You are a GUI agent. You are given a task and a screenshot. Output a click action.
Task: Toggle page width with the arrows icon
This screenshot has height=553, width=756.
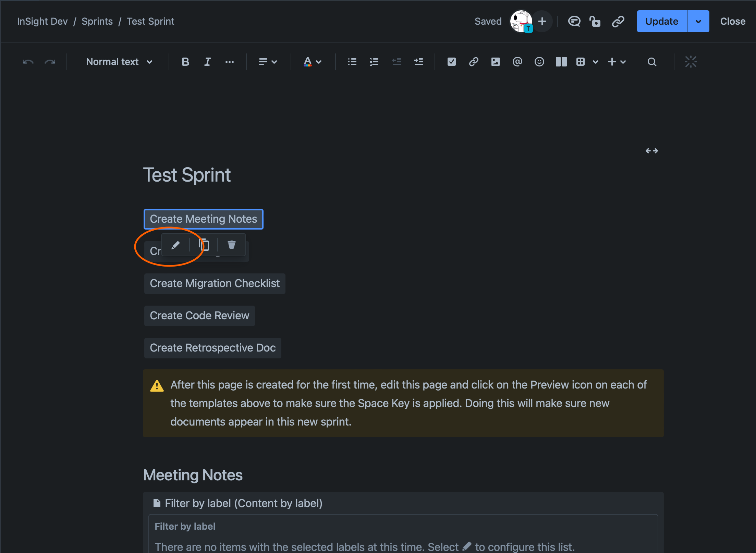(651, 151)
